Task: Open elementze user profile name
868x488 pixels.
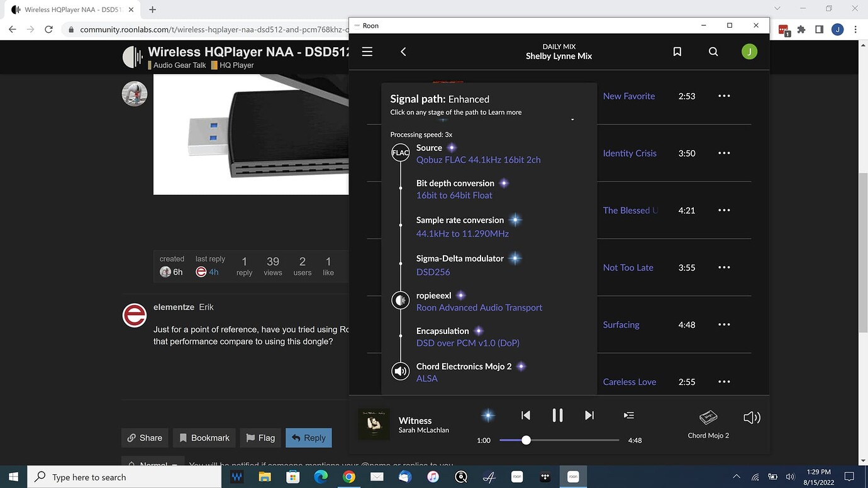Action: (x=174, y=307)
